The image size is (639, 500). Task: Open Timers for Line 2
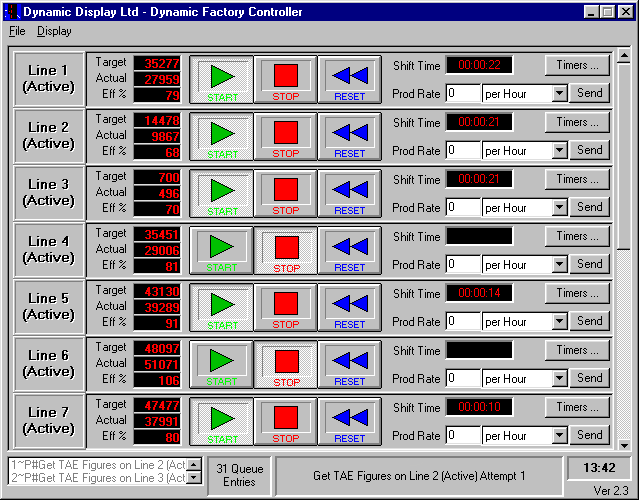pyautogui.click(x=577, y=122)
